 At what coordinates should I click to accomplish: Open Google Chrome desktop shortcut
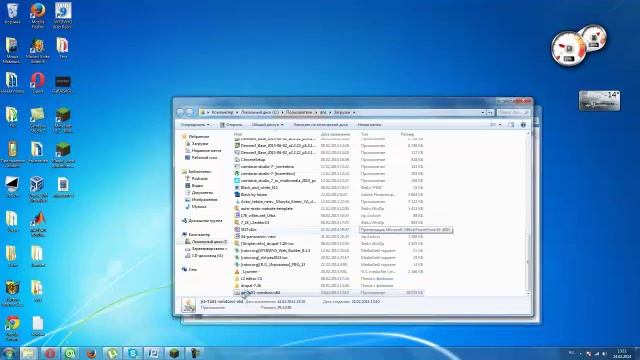(x=12, y=328)
